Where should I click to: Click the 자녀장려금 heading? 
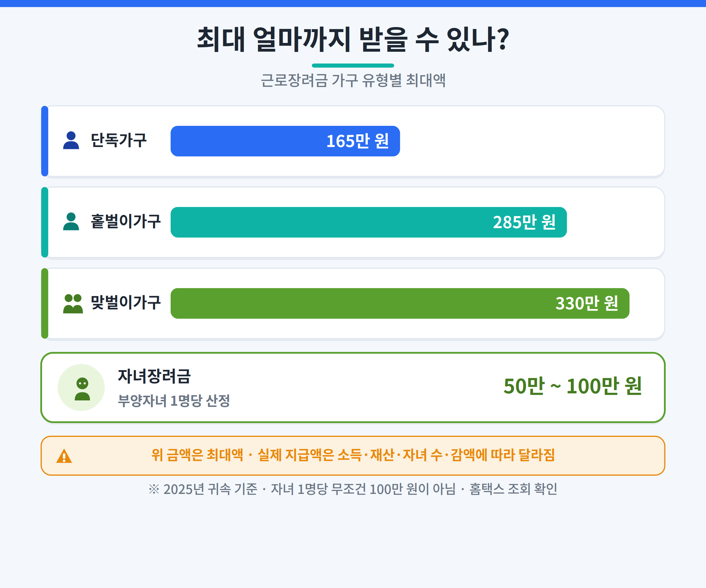click(154, 376)
